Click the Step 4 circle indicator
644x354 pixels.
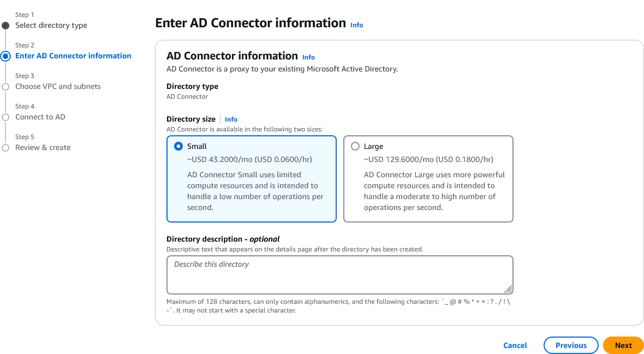[5, 117]
